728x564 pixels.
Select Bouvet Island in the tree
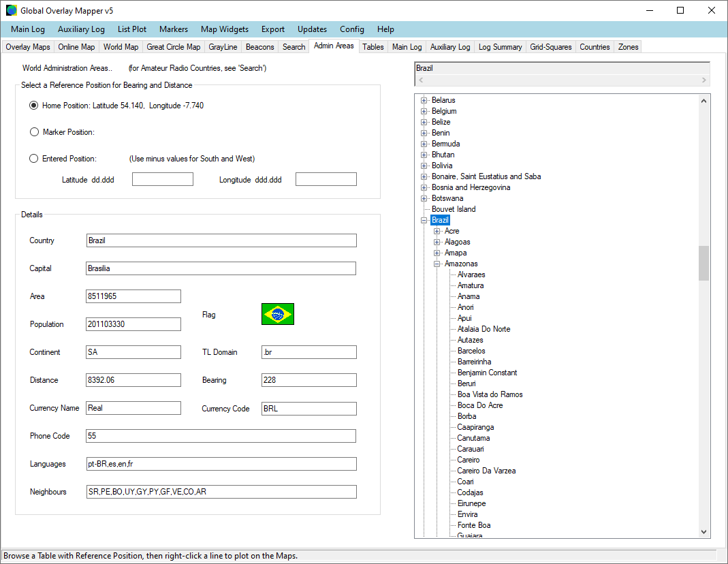point(454,209)
